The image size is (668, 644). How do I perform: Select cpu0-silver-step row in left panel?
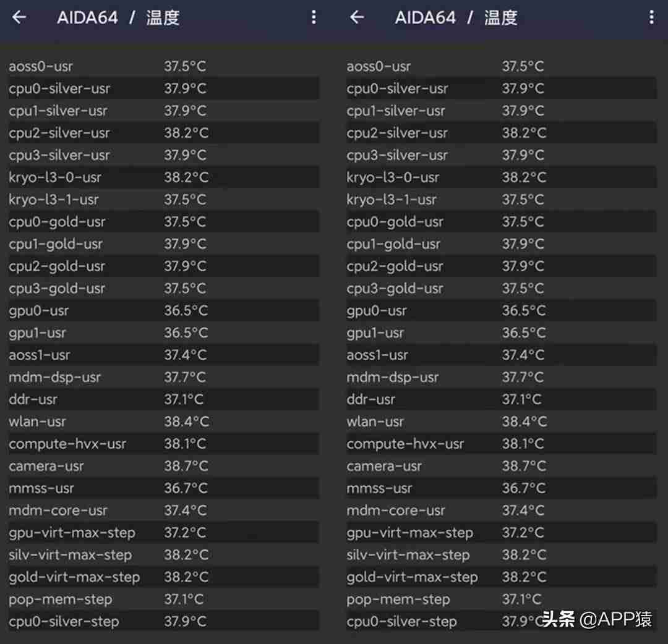(x=163, y=621)
